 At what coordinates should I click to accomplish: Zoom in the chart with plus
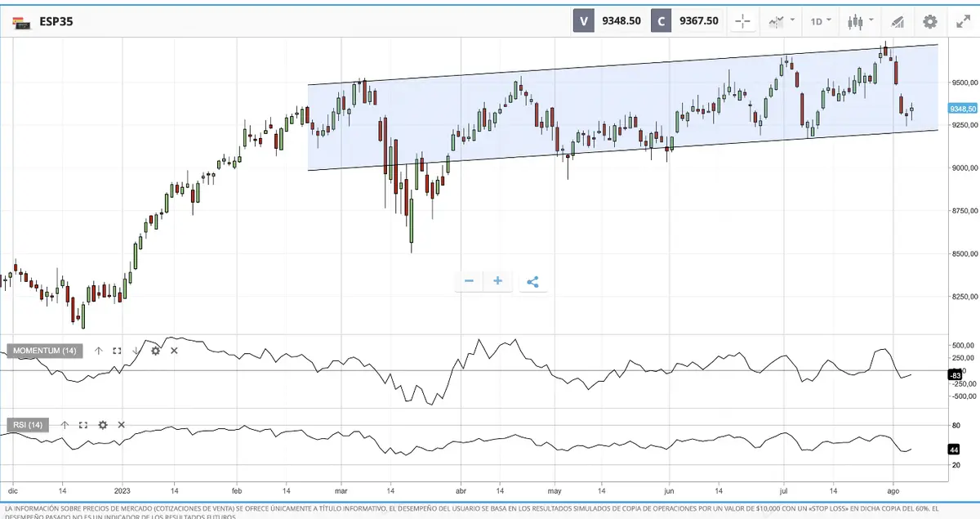coord(497,281)
